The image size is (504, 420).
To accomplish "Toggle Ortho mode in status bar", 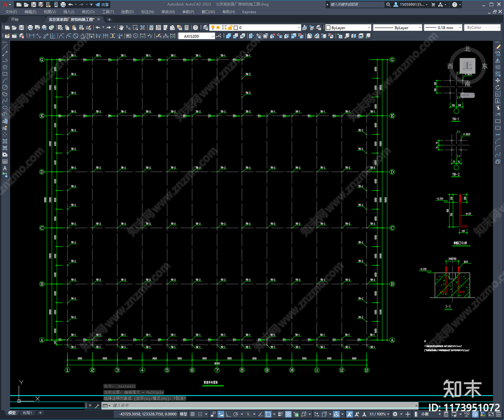I will click(228, 414).
